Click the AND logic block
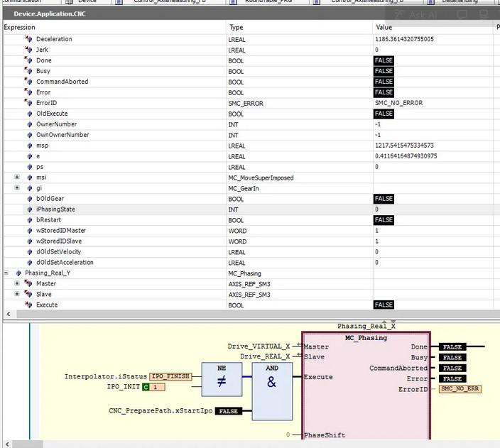 271,382
